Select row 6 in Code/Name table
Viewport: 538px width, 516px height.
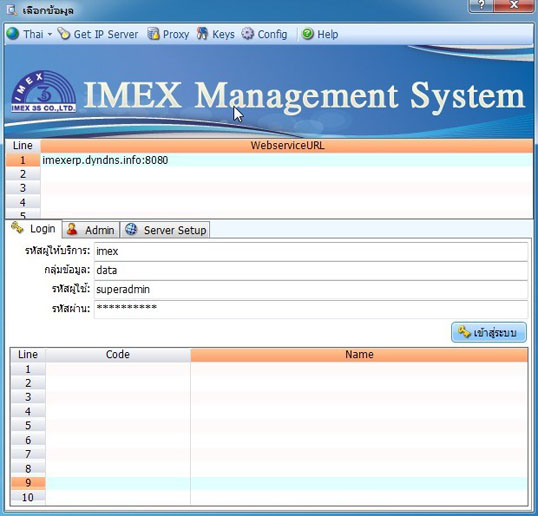point(269,440)
